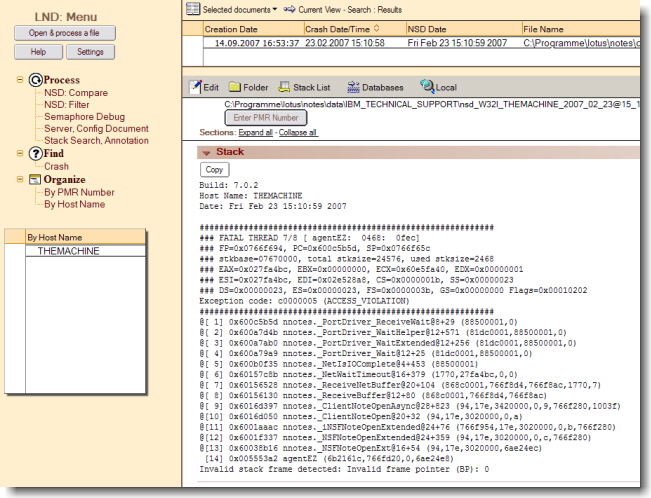Click stack frame 1 PortDriver_ReceiveWait line
This screenshot has width=651, height=498.
pyautogui.click(x=359, y=322)
